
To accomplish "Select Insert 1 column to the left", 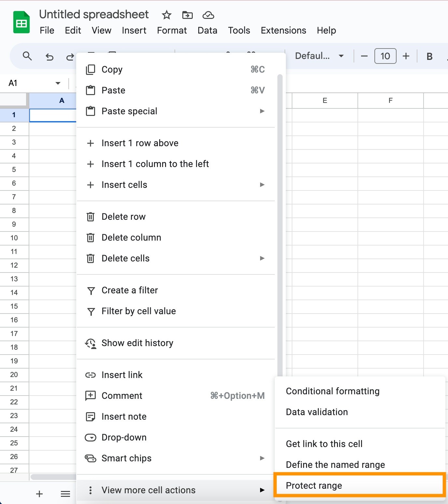I will [176, 164].
